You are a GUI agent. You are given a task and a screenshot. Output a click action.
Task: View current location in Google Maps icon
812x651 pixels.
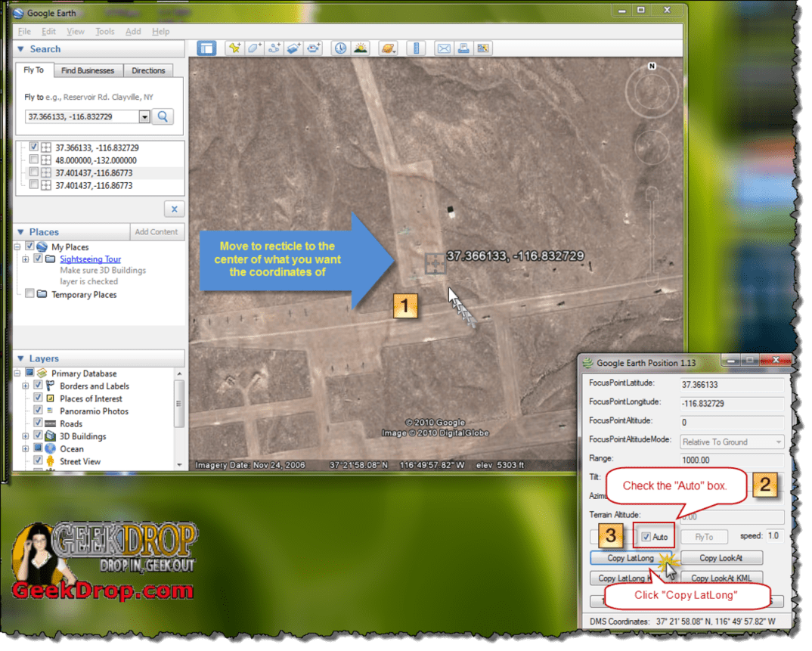[x=483, y=48]
